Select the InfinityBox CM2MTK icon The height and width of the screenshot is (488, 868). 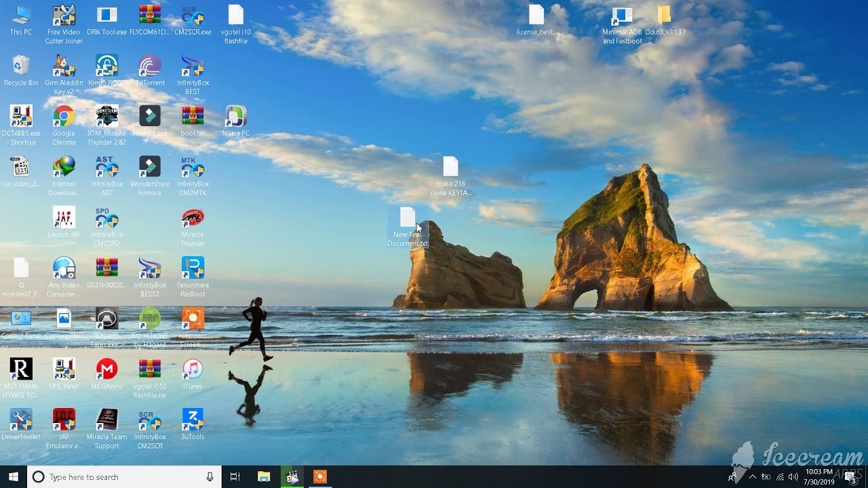pos(193,176)
